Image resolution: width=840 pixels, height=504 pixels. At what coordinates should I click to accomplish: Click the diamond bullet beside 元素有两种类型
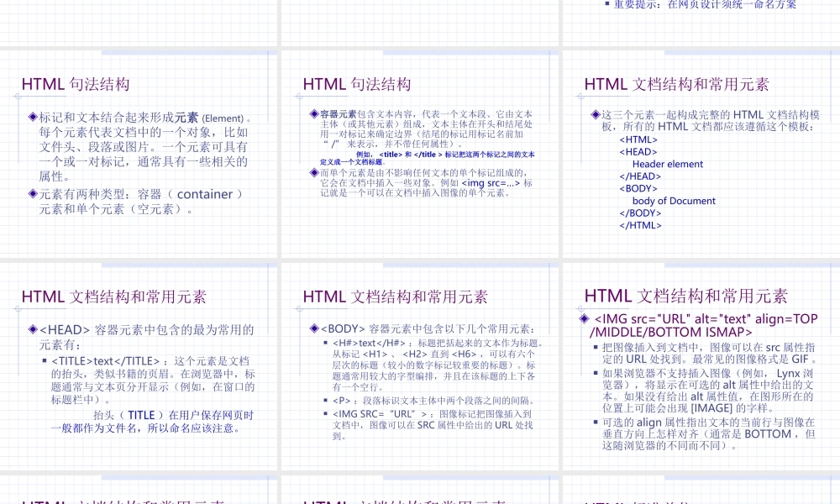[x=31, y=194]
